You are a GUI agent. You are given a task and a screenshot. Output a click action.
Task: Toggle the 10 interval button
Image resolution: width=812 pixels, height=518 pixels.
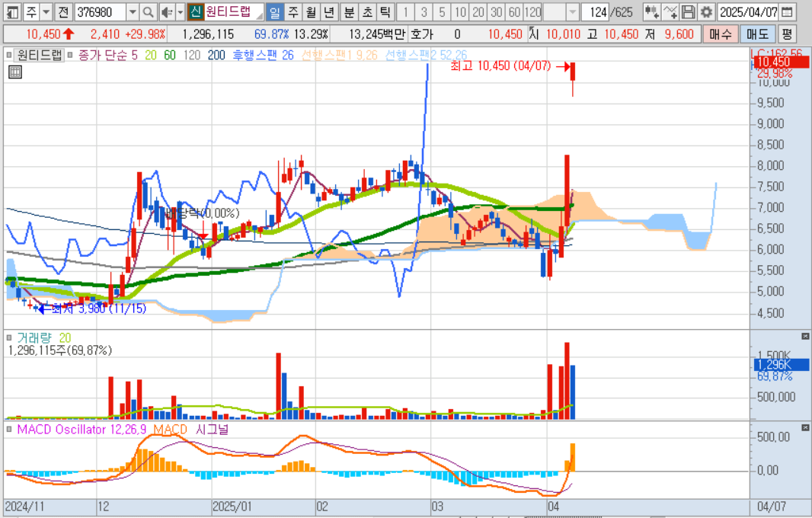click(x=460, y=11)
